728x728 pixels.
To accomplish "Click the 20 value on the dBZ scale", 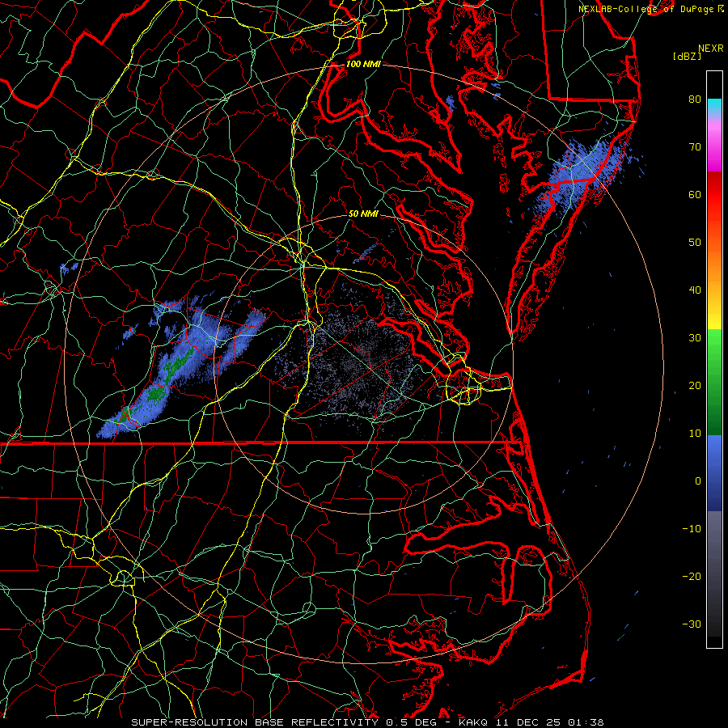I will click(x=695, y=385).
